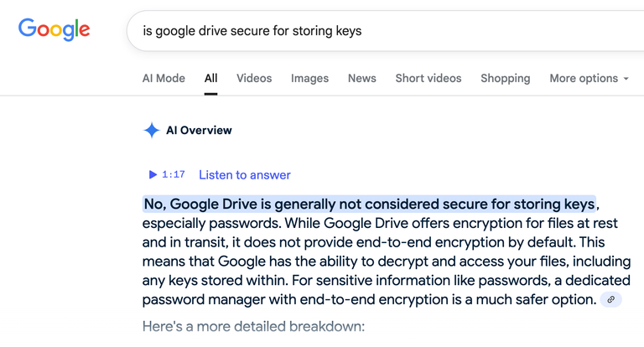Open the Short videos tab

coord(428,78)
